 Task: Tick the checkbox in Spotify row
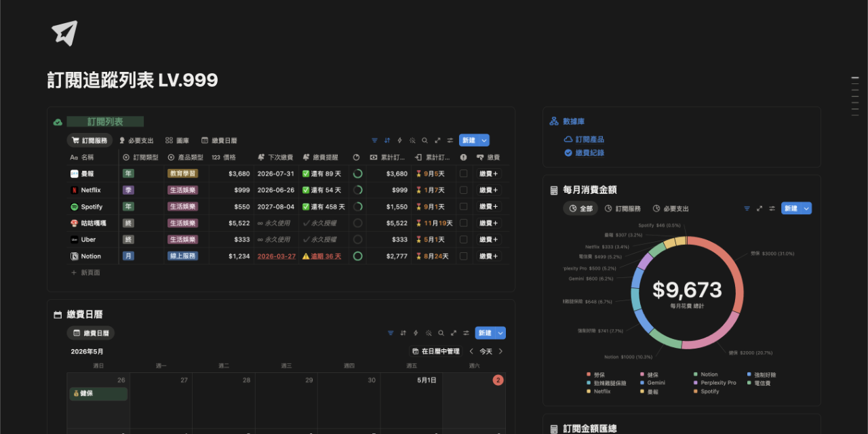pos(463,207)
